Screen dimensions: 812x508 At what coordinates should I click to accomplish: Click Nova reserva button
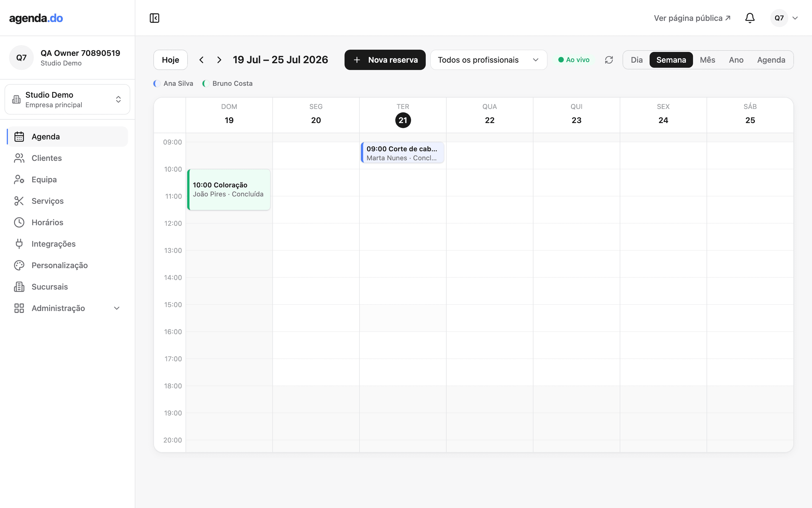pos(385,60)
